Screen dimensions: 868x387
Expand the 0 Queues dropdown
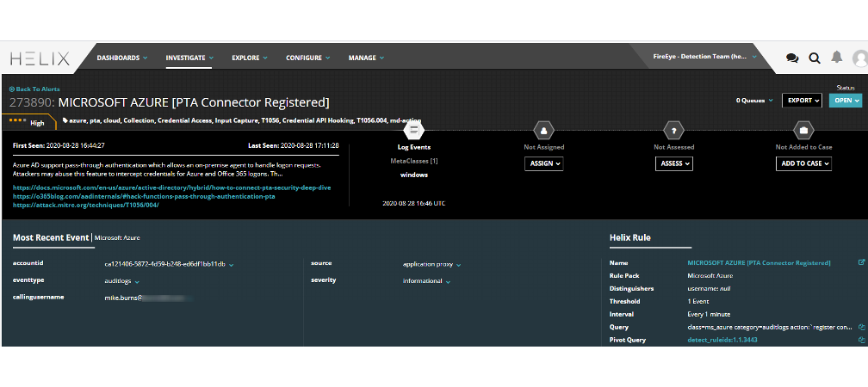[754, 101]
